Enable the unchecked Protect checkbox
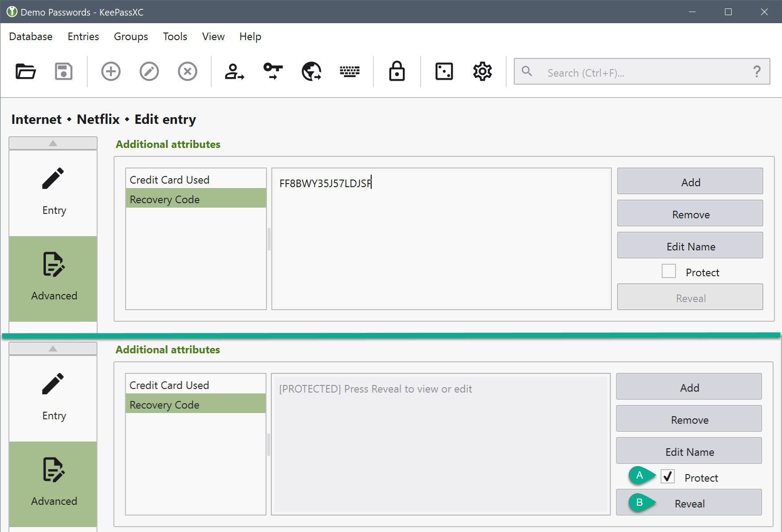 (668, 271)
